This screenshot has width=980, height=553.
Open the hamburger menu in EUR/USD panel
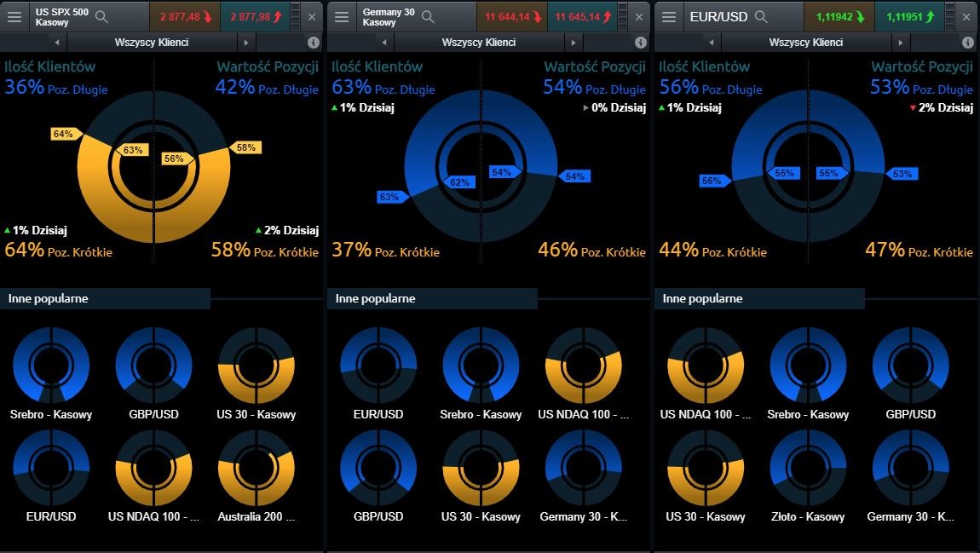pos(669,17)
